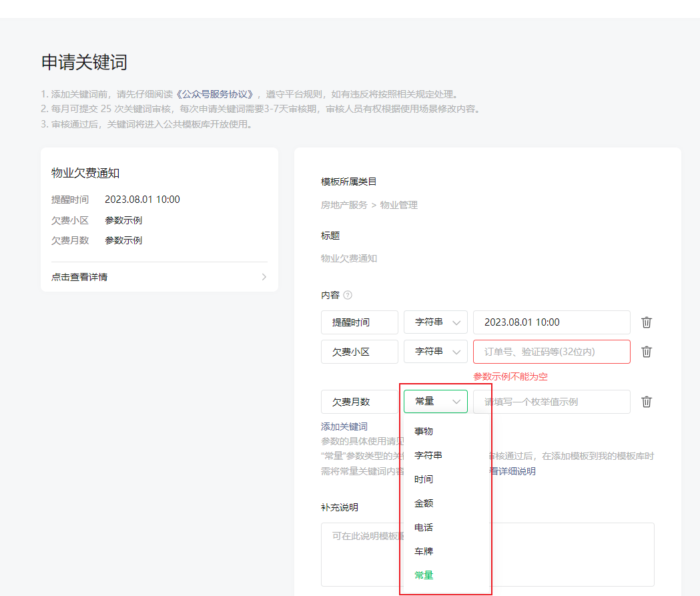Screen dimensions: 700x596
Task: Click 点击查看详情 in the preview card
Action: click(79, 277)
